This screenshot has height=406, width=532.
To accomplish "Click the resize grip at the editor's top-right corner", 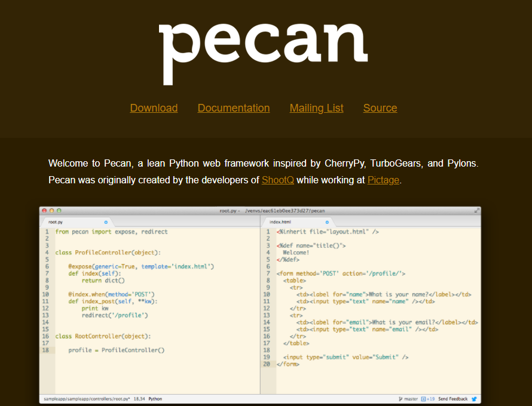I will pyautogui.click(x=476, y=210).
